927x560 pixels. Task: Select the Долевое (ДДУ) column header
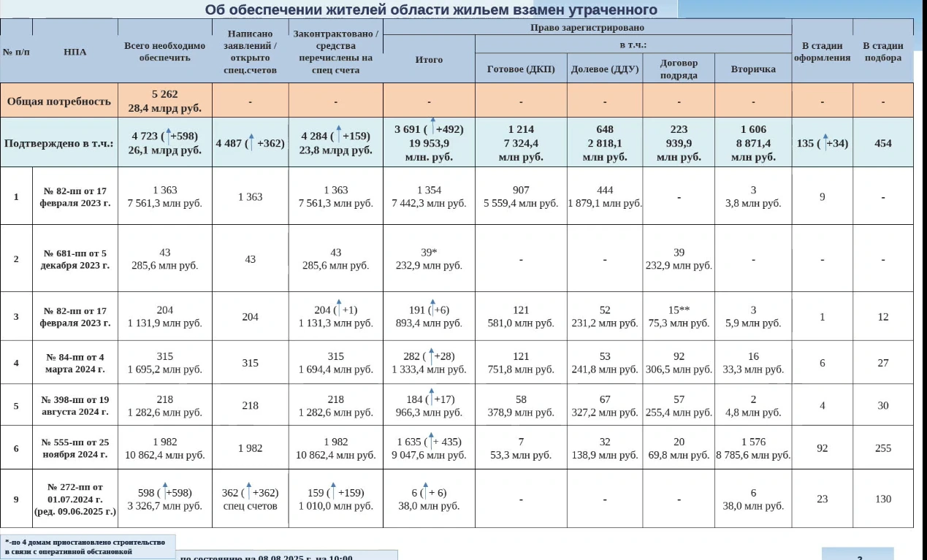click(605, 69)
